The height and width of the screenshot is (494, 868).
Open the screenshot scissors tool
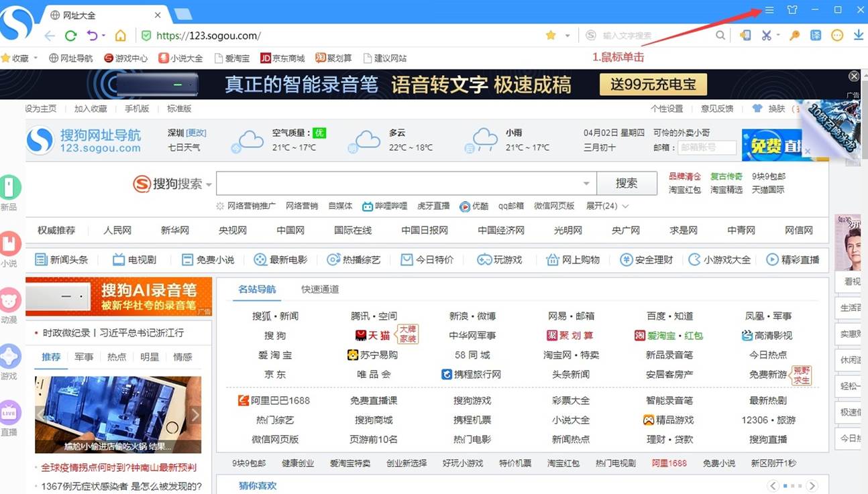[766, 36]
